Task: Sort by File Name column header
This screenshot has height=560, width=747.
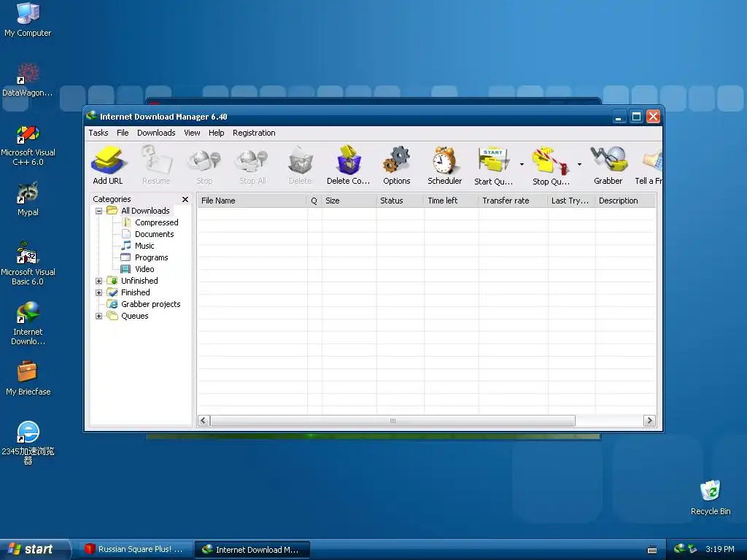Action: pos(252,201)
